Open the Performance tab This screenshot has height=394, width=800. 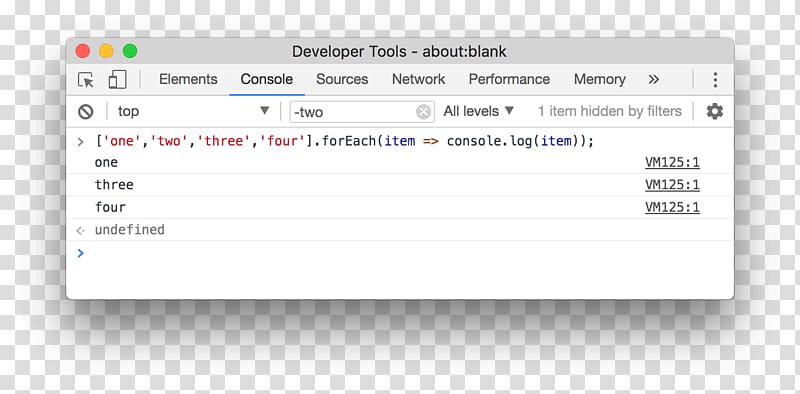[509, 80]
